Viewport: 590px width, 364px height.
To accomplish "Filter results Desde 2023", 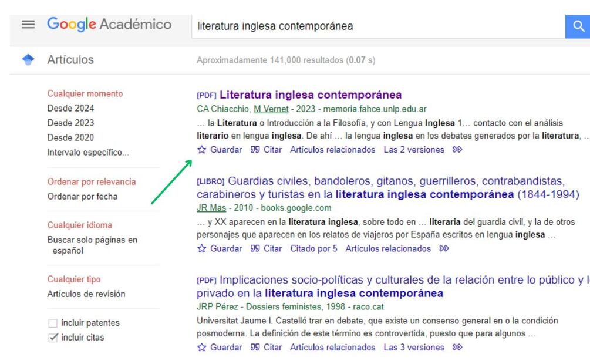I will tap(70, 123).
